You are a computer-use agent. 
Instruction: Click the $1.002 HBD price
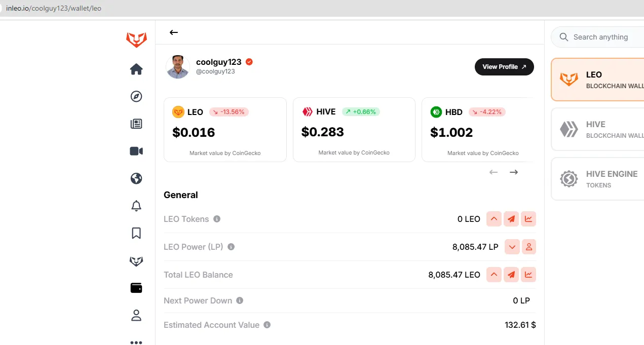coord(451,133)
